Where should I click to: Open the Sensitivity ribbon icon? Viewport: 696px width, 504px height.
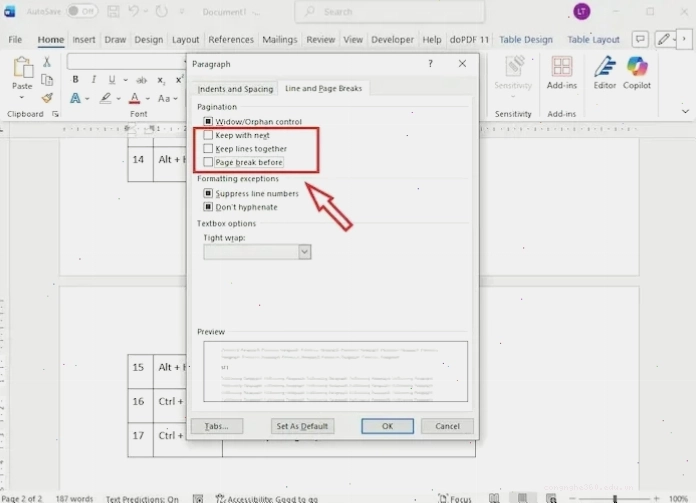point(514,68)
